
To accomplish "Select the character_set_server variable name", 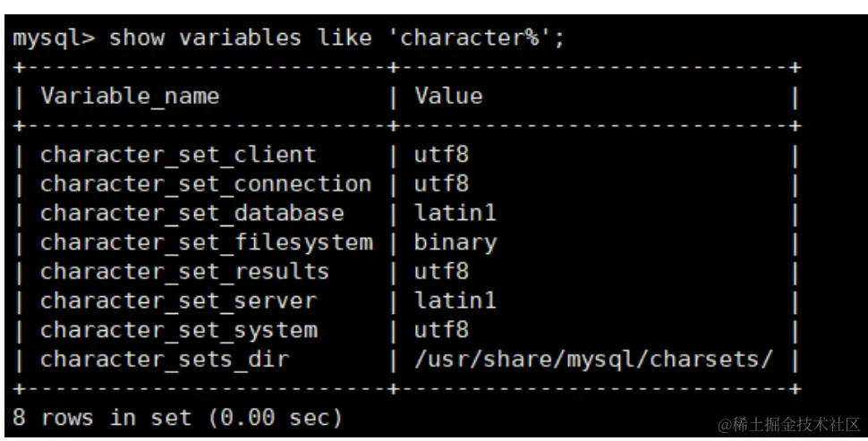I will pyautogui.click(x=178, y=301).
